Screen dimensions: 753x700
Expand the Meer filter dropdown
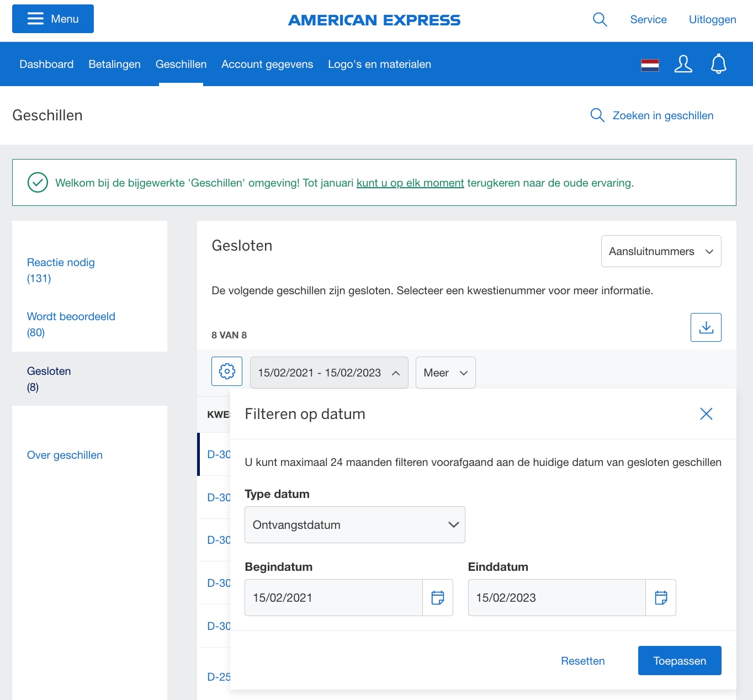445,372
